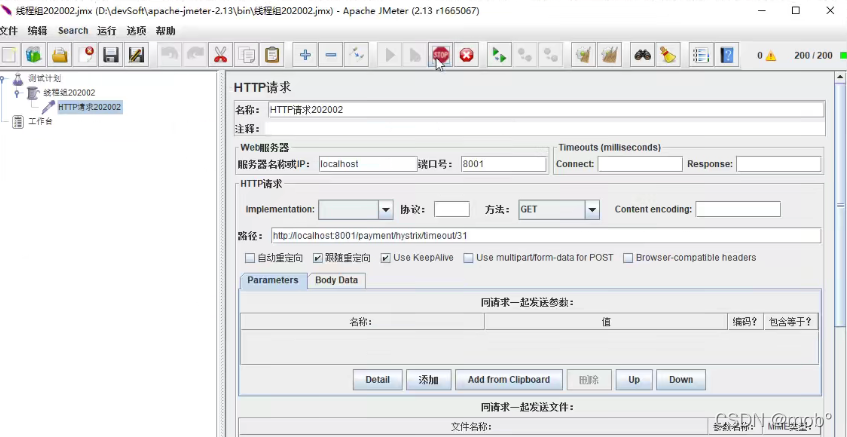
Task: Click the Redo arrow icon
Action: 195,55
